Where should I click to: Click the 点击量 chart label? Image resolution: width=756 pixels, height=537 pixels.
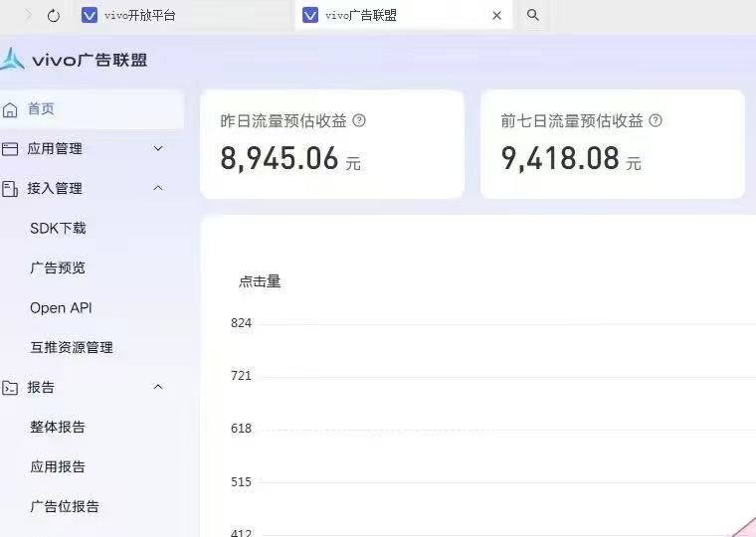[x=260, y=281]
